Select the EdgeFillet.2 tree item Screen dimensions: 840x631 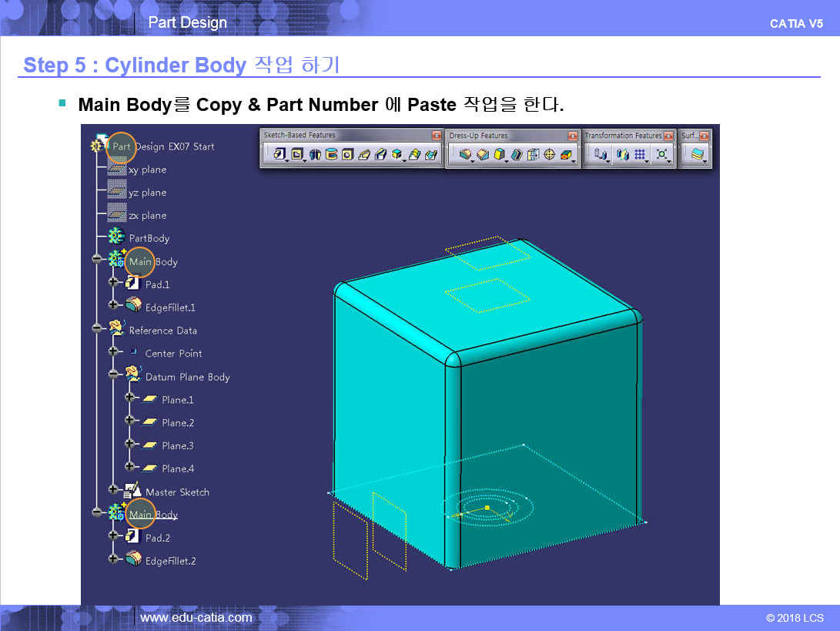170,561
